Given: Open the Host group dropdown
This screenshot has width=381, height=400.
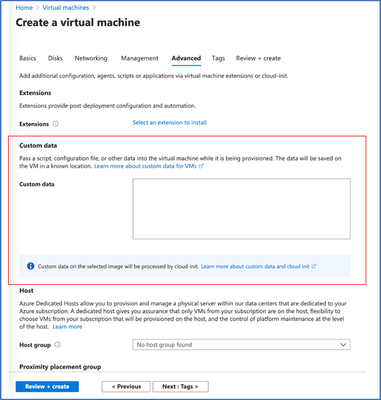Looking at the screenshot, I should (x=241, y=345).
